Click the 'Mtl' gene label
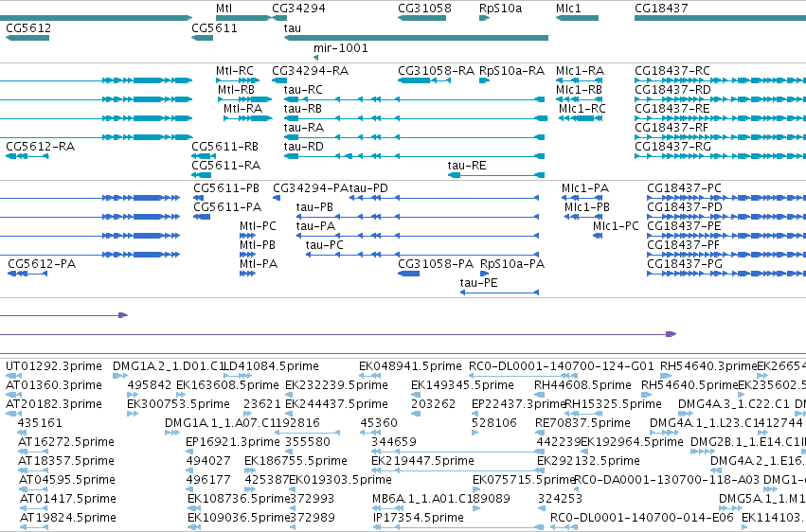This screenshot has width=806, height=532. pyautogui.click(x=224, y=9)
